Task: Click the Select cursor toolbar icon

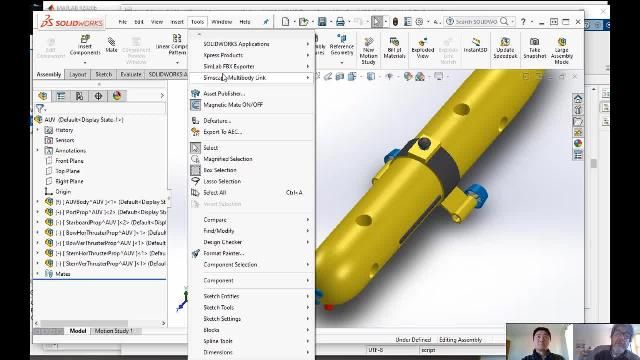Action: coord(377,22)
